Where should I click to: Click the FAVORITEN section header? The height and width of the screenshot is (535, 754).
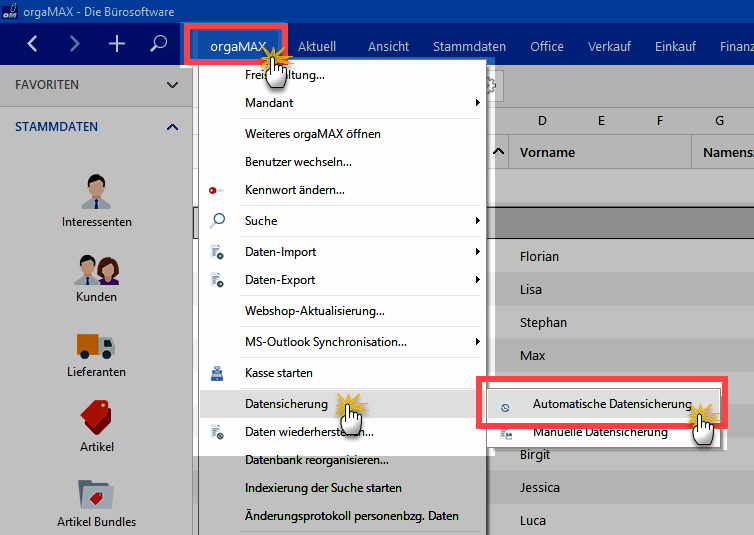[96, 85]
